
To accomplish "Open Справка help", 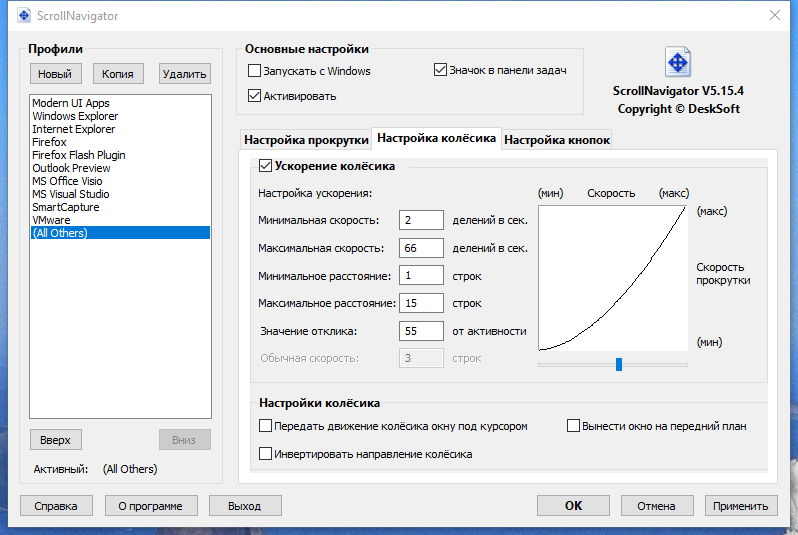I will point(56,506).
